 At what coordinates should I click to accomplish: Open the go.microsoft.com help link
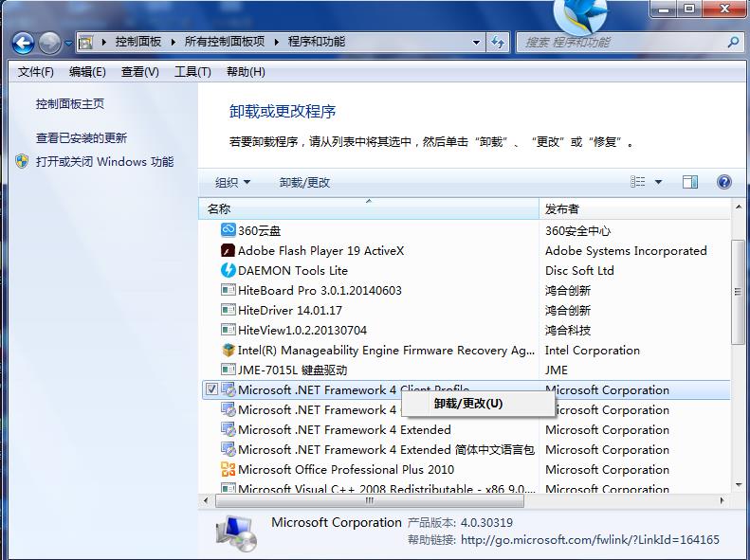click(590, 540)
